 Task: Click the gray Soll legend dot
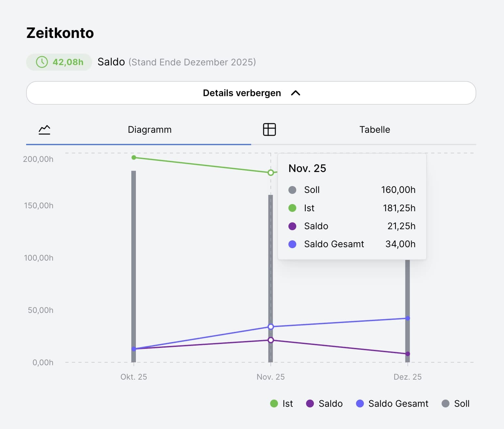pyautogui.click(x=446, y=404)
